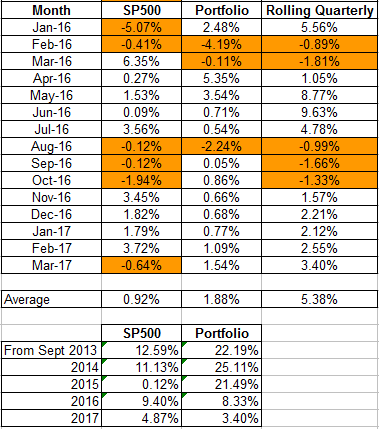Click the Mar-17 SP500 cell -0.64%
This screenshot has width=379, height=429.
point(141,265)
